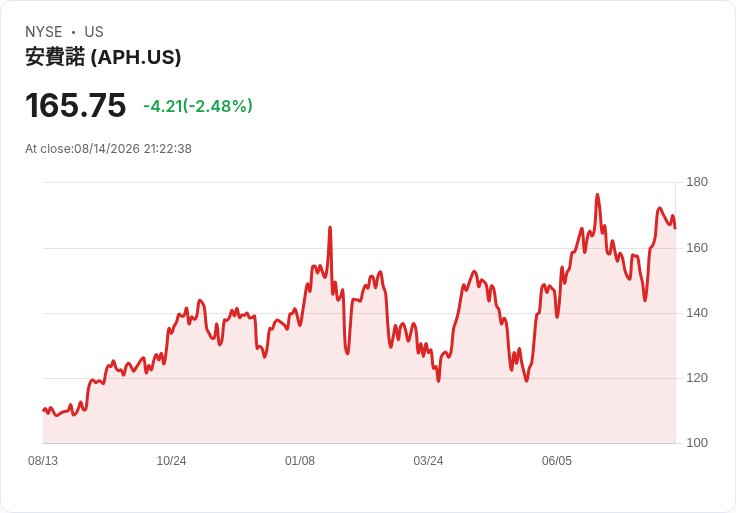
Task: Select the 06/05 date on x-axis
Action: (557, 461)
